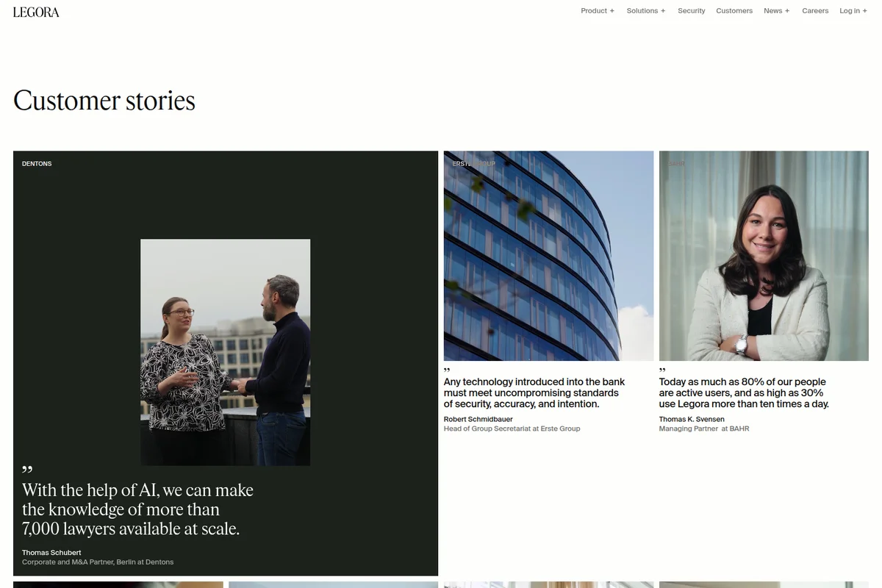Expand the News navigation dropdown
Viewport: 882px width, 588px height.
(776, 10)
